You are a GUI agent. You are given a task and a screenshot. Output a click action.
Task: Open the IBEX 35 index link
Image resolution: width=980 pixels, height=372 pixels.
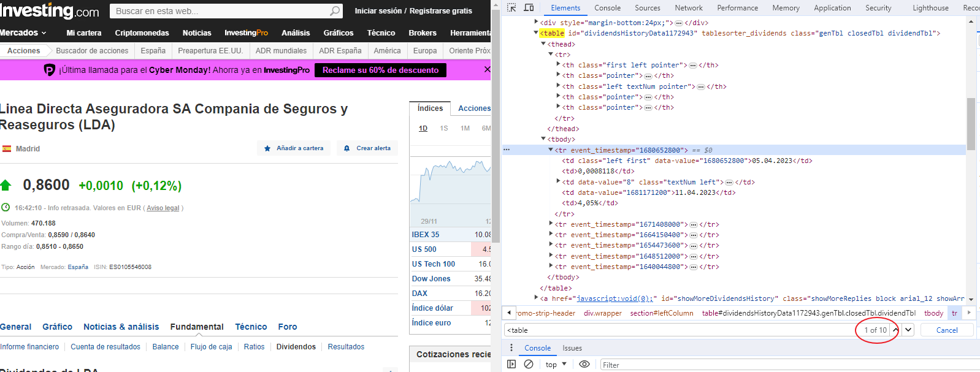click(x=426, y=235)
